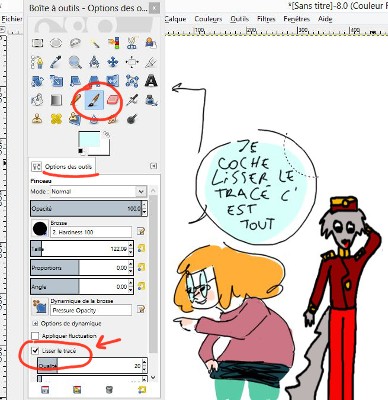This screenshot has width=388, height=400.
Task: Select the Text tool
Action: click(x=151, y=81)
